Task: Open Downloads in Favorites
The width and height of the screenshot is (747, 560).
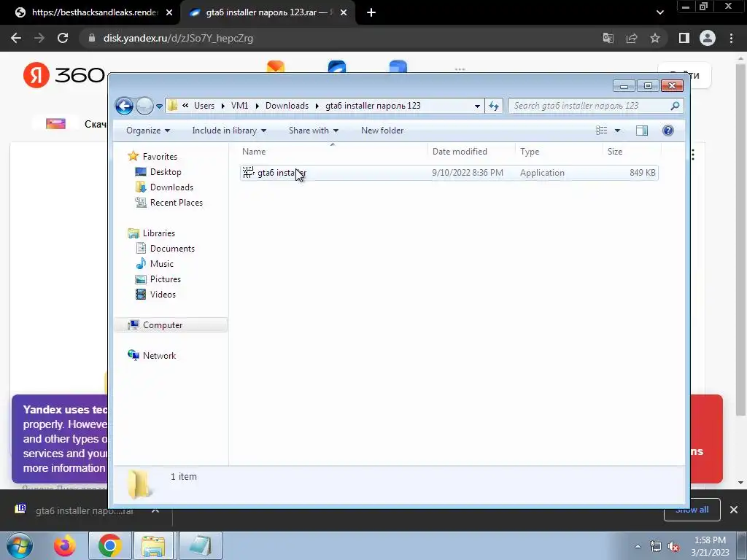Action: coord(171,187)
